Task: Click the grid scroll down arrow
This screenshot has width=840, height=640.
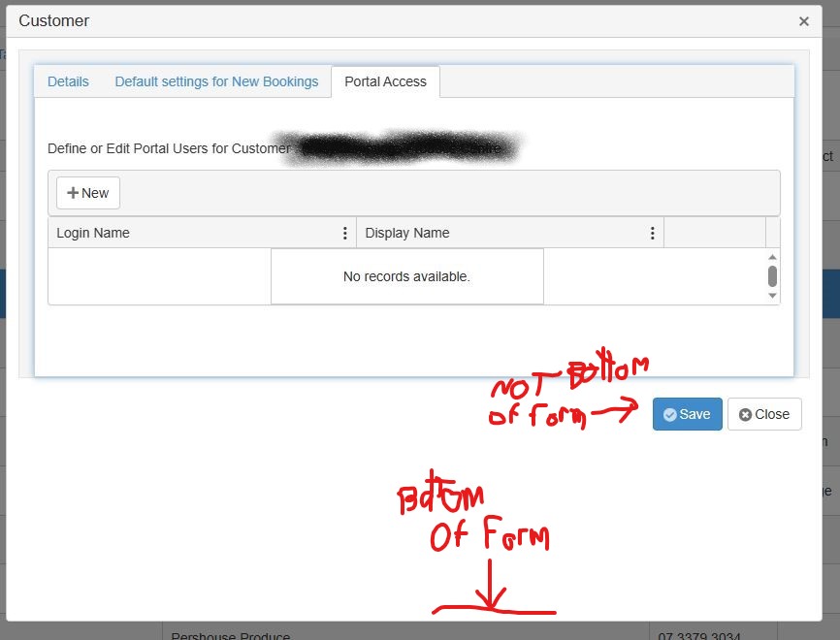Action: 772,296
